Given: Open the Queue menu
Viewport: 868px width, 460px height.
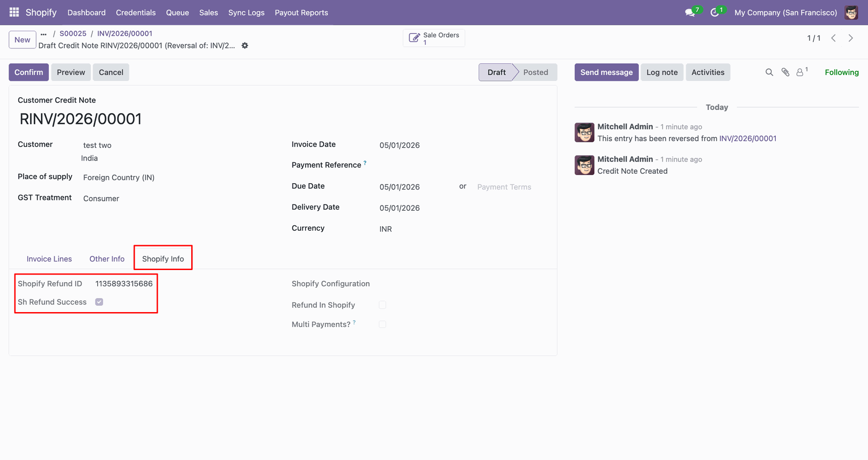Looking at the screenshot, I should [x=177, y=13].
